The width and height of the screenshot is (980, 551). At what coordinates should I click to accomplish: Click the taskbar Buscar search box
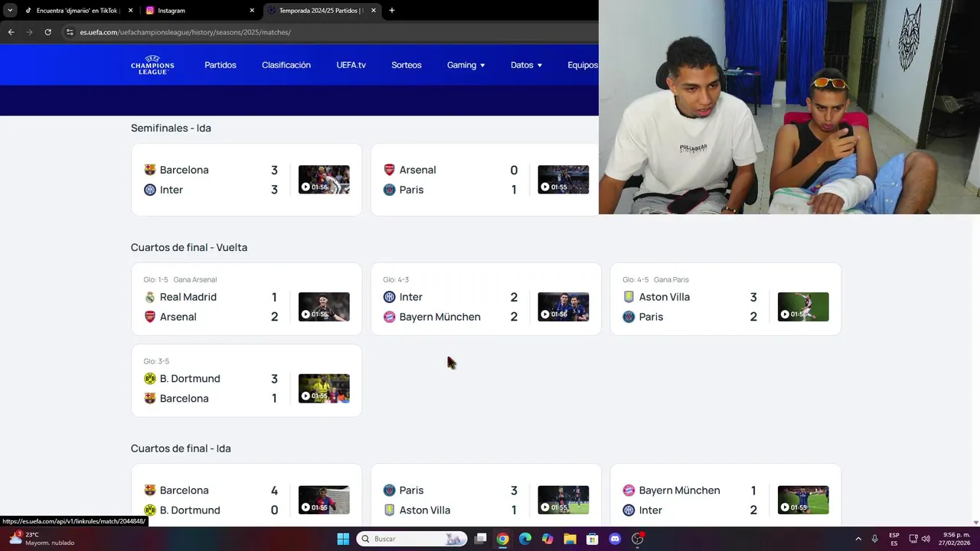[x=413, y=539]
